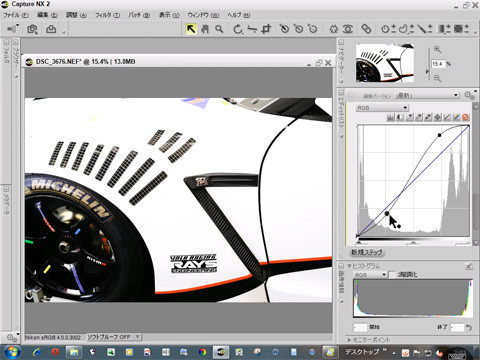
Task: Open the batch gear menu in Edit List
Action: point(469,95)
